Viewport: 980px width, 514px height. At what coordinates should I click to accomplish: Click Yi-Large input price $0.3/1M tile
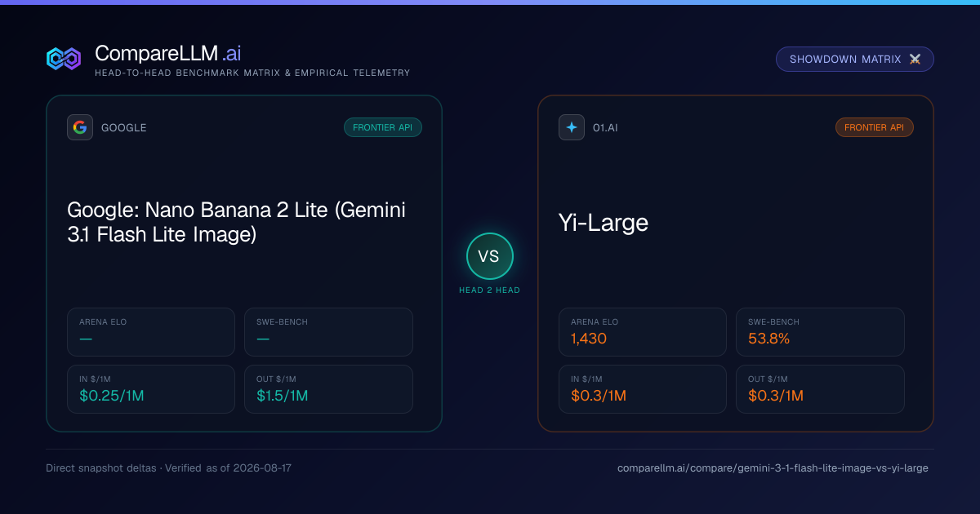pos(643,389)
